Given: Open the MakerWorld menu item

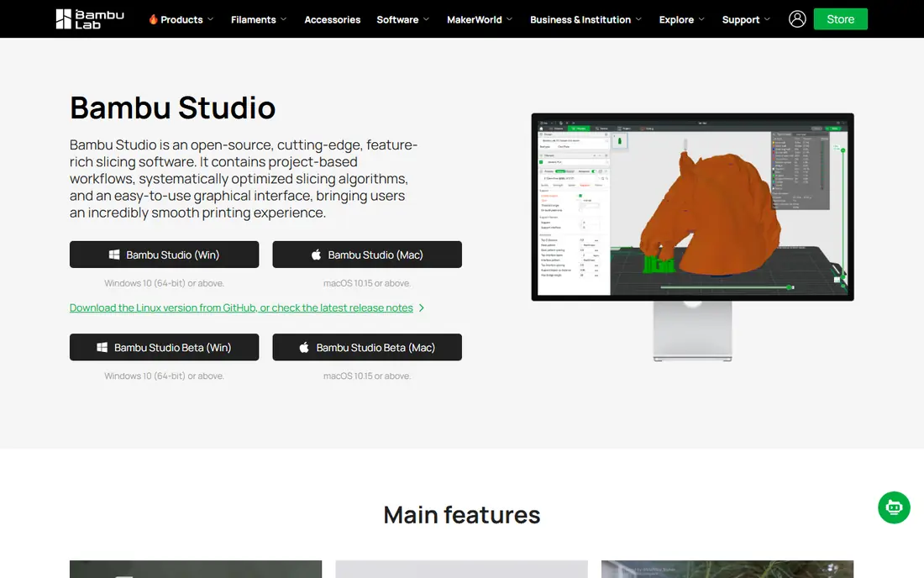Looking at the screenshot, I should click(475, 19).
